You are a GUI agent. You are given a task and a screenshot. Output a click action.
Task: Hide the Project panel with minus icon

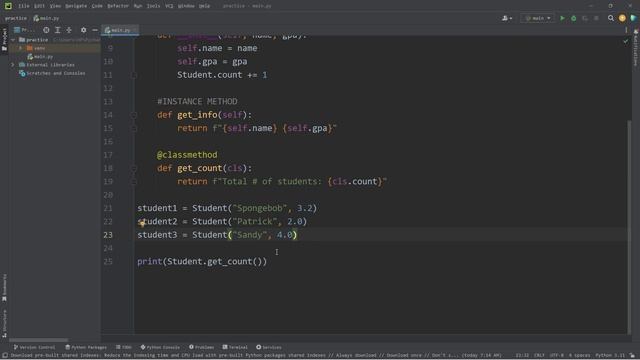point(95,30)
